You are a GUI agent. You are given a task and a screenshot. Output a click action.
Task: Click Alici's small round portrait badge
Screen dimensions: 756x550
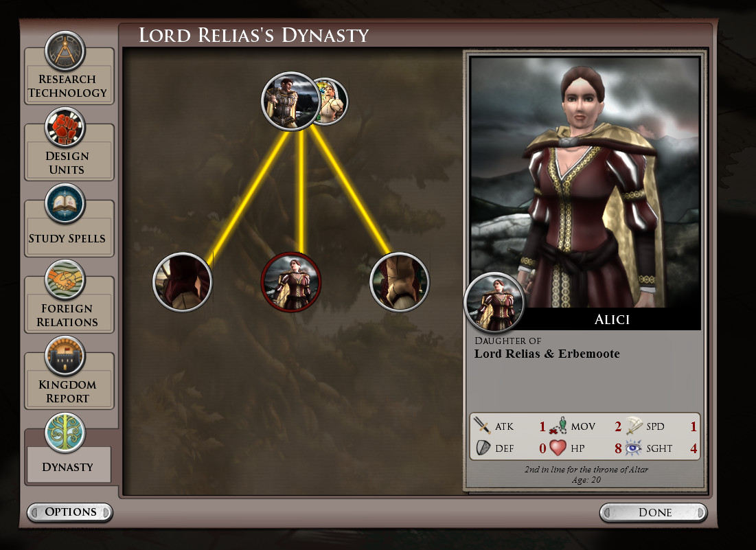(494, 303)
